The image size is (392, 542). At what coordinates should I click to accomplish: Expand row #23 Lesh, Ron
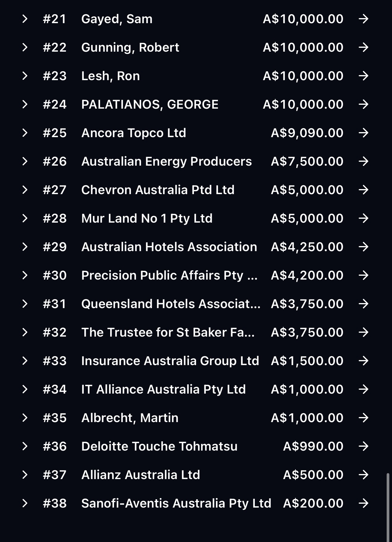point(25,76)
